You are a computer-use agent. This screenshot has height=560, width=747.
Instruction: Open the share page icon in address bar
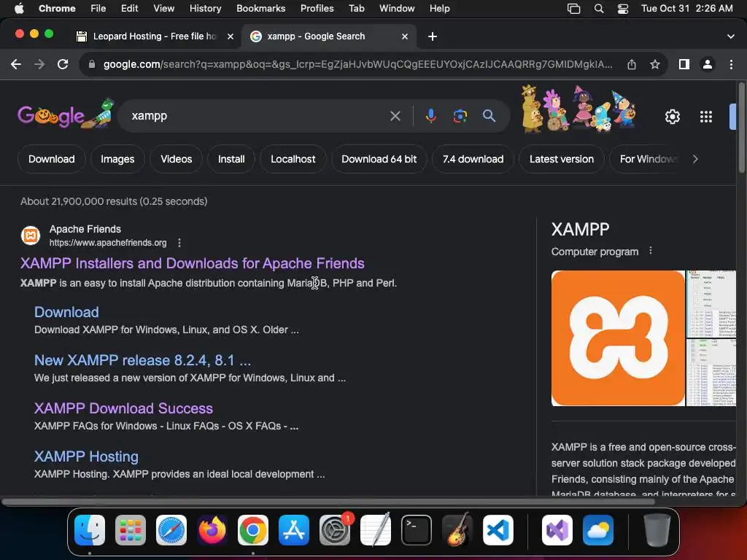coord(632,64)
